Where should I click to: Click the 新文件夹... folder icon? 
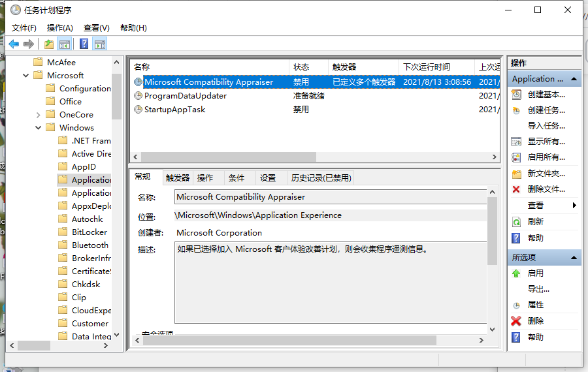(x=516, y=174)
